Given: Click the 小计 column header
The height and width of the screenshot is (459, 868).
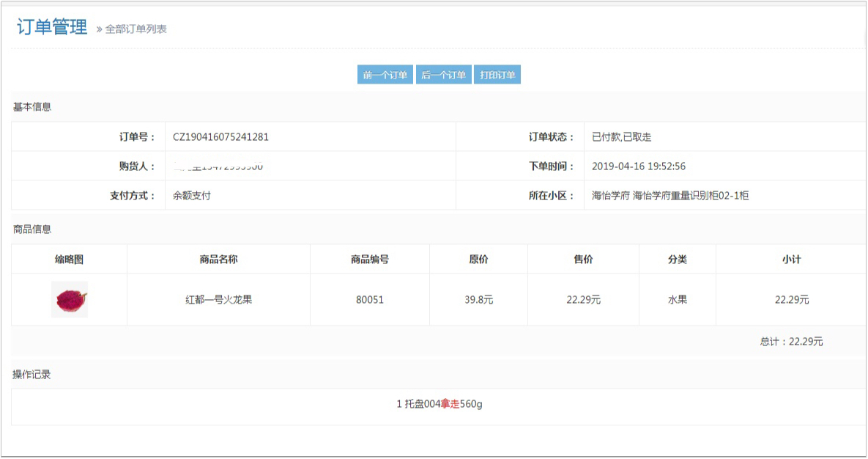Looking at the screenshot, I should (791, 260).
